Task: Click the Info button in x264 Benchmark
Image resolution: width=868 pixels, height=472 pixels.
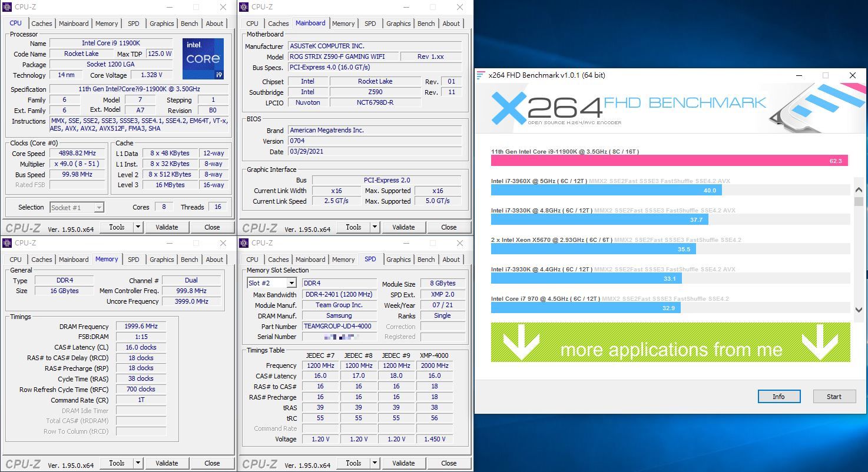Action: point(778,397)
